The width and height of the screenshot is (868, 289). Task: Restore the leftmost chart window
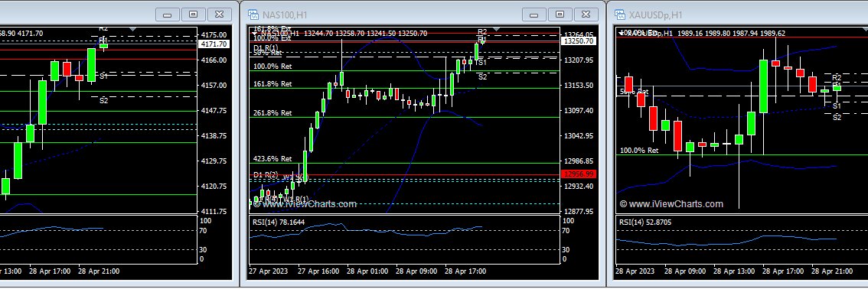(193, 15)
